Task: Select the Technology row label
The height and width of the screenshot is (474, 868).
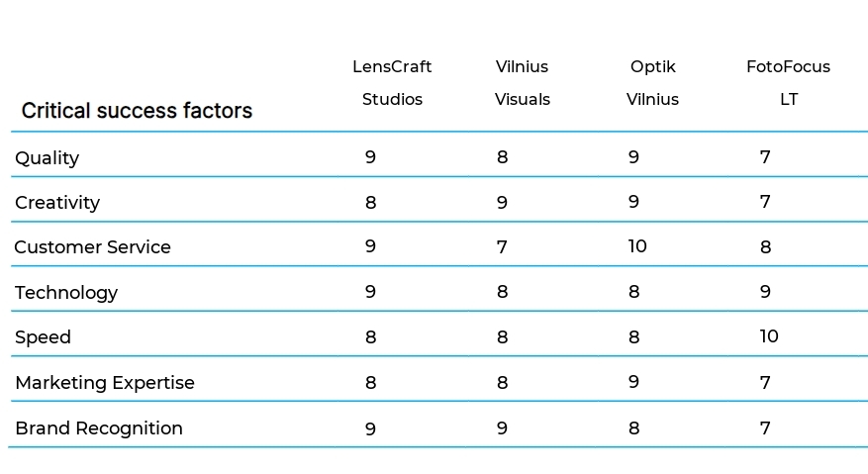Action: coord(66,293)
